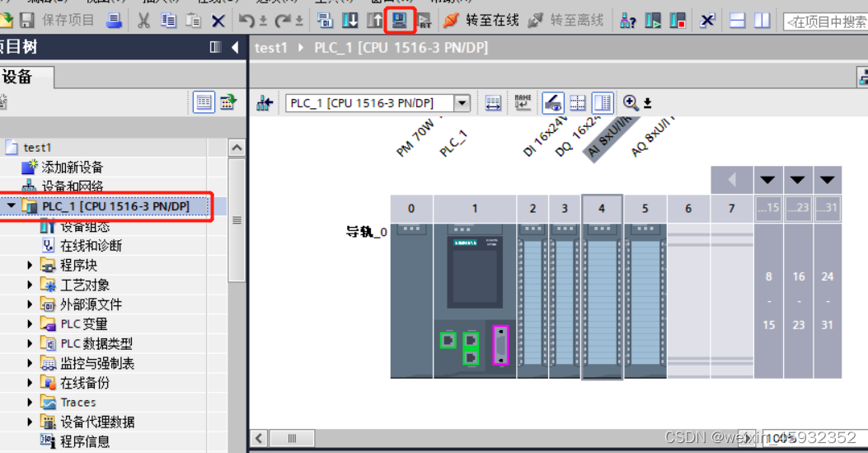
Task: Delete the selection with the X icon
Action: (x=218, y=21)
